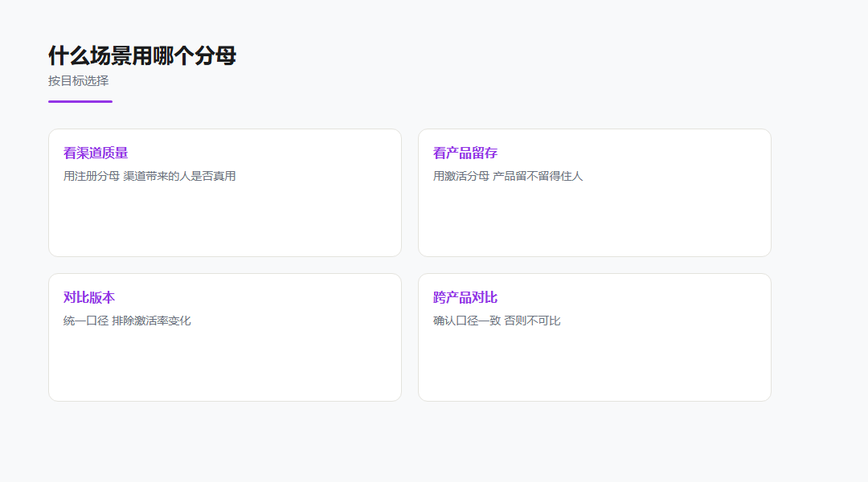Select the 跨产品对比 card title
Screen dimensions: 868x482
465,297
